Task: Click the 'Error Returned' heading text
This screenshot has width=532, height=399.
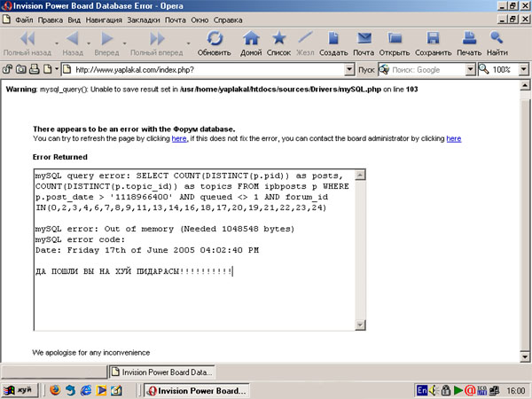Action: tap(60, 157)
